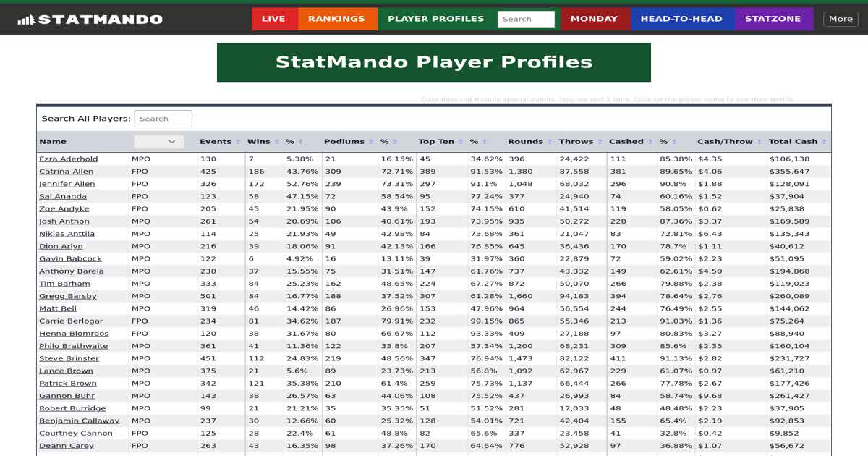Click the Search All Players input field
Image resolution: width=868 pixels, height=456 pixels.
pos(163,118)
